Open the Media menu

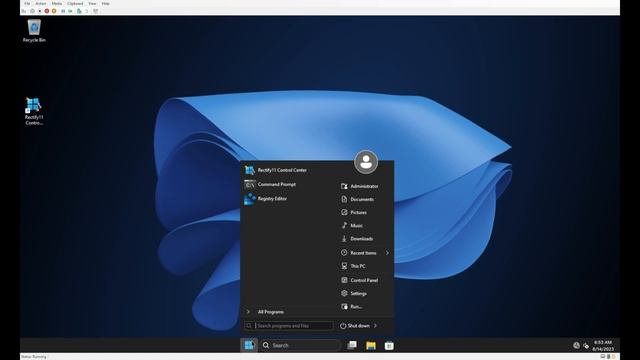57,3
